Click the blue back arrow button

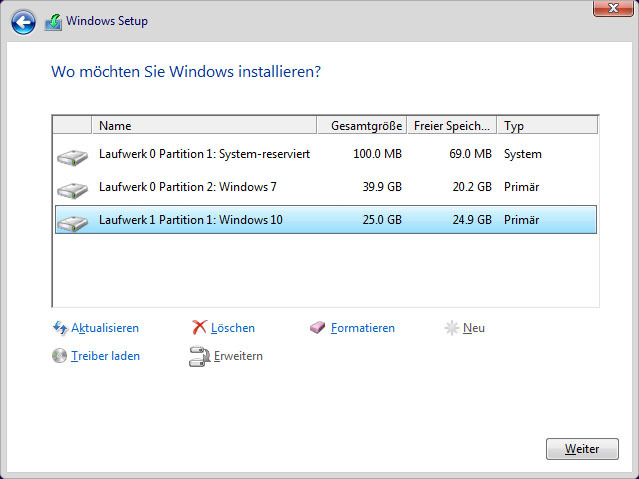(x=23, y=22)
